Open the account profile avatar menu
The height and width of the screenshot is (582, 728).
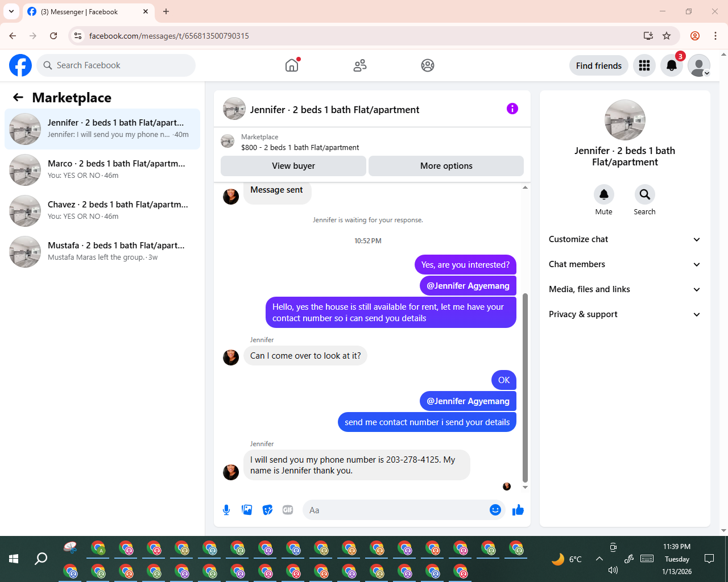699,65
